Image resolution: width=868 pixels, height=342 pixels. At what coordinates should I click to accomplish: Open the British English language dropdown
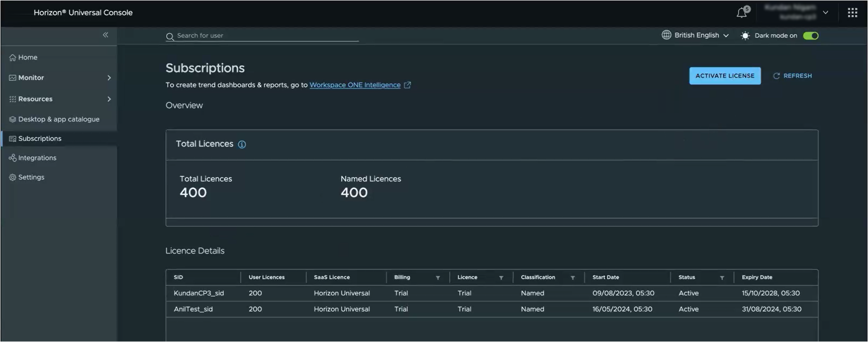pos(696,35)
